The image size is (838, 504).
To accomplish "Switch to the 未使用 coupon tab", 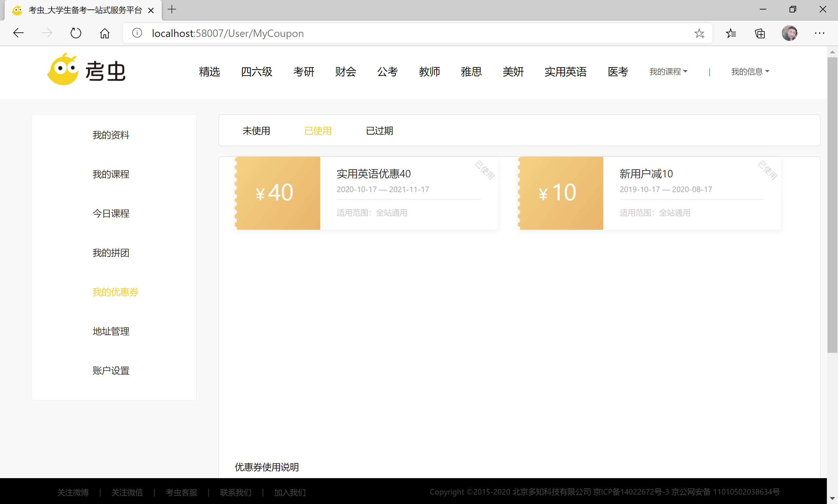I will click(256, 131).
